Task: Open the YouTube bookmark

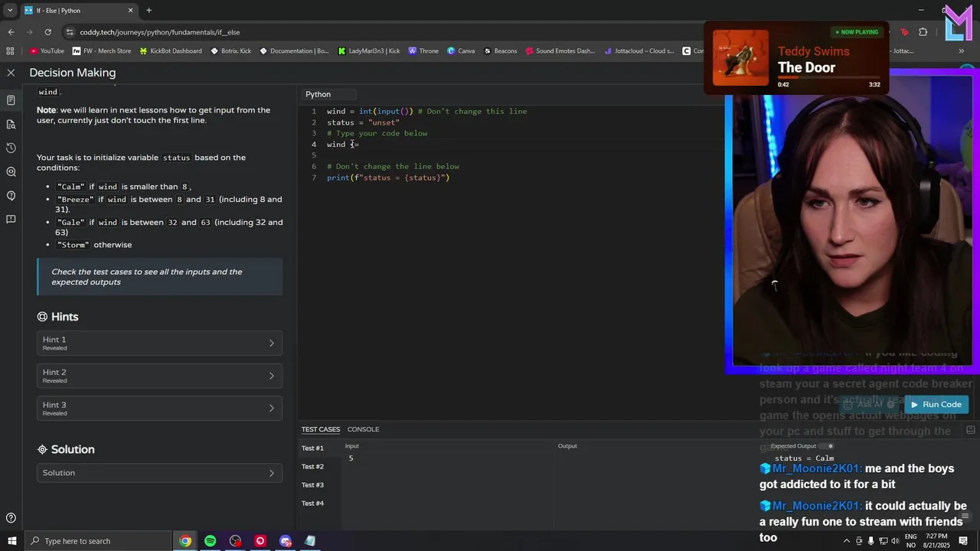Action: point(47,51)
